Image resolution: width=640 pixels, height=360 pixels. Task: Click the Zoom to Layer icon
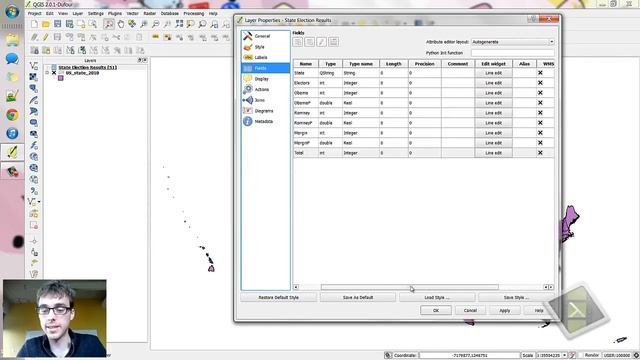pyautogui.click(x=202, y=24)
